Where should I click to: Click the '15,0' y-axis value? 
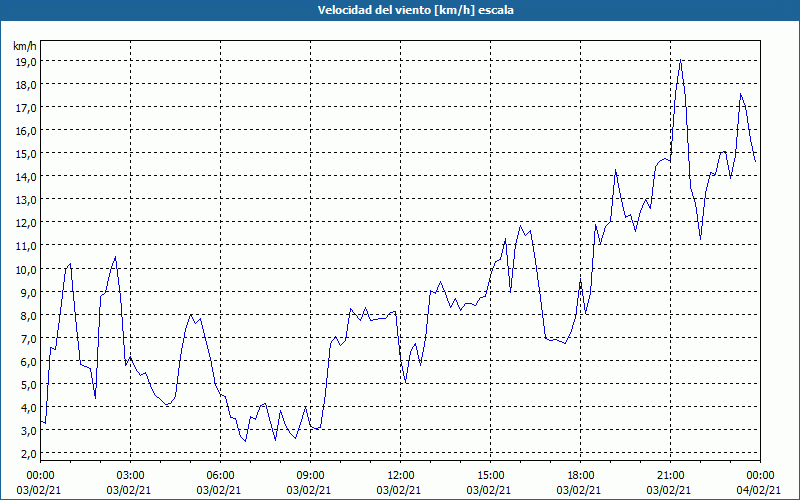coord(26,154)
